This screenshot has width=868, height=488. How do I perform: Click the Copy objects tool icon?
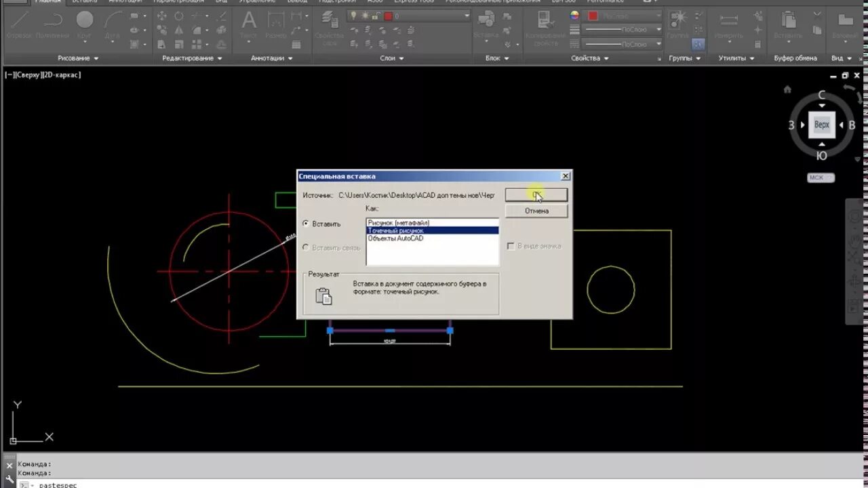click(x=162, y=30)
